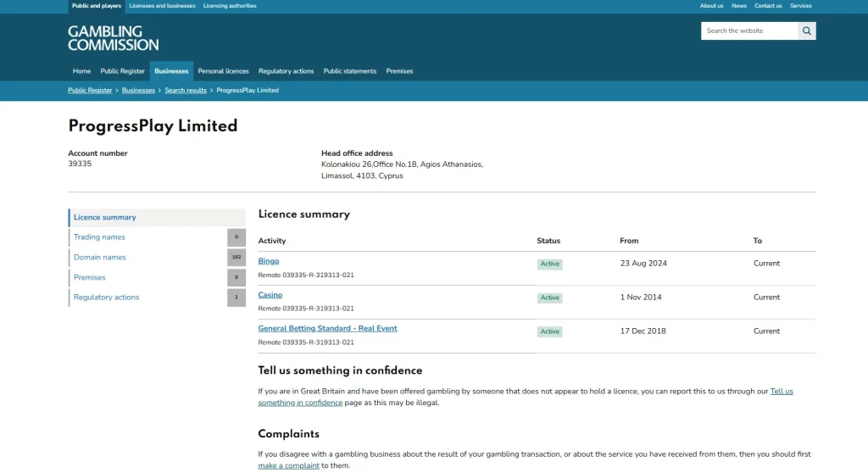This screenshot has height=473, width=868.
Task: Click the Status column header
Action: pyautogui.click(x=548, y=241)
